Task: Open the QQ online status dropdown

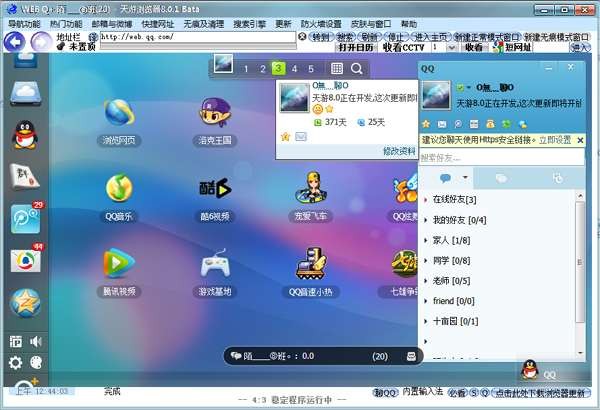Action: 468,88
